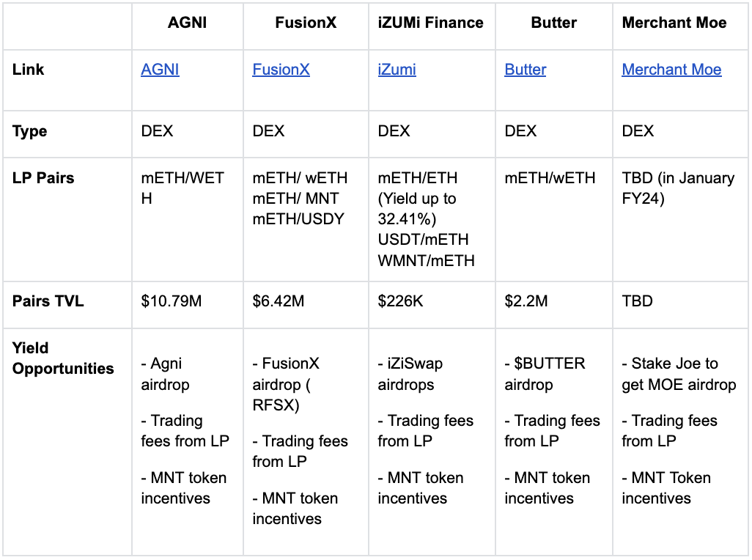The width and height of the screenshot is (752, 560).
Task: Open the FusionX hyperlink
Action: pyautogui.click(x=281, y=70)
